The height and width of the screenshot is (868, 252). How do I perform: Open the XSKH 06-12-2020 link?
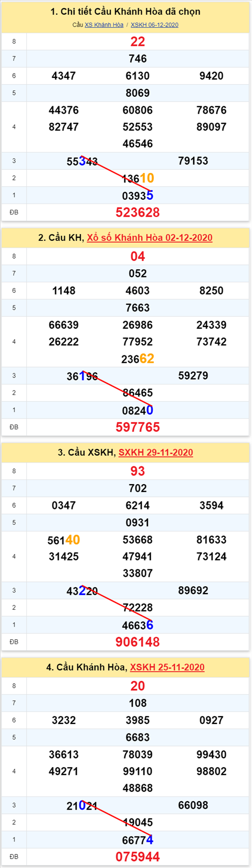pos(154,25)
